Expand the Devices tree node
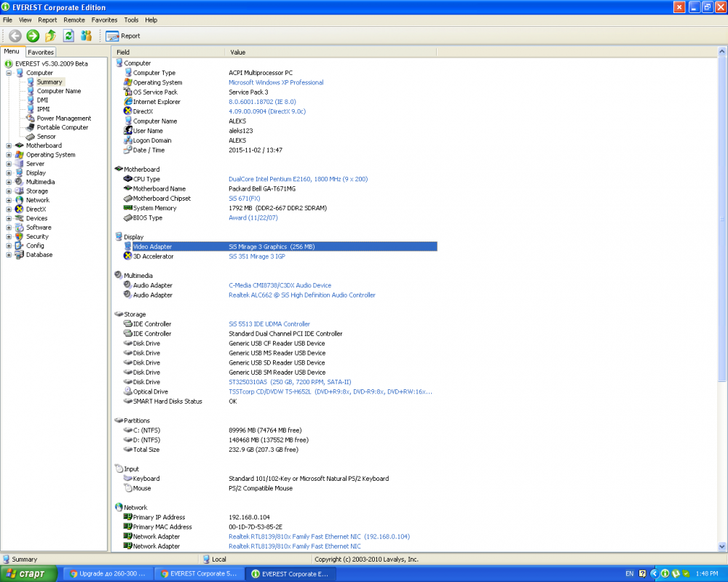The image size is (728, 582). tap(8, 218)
